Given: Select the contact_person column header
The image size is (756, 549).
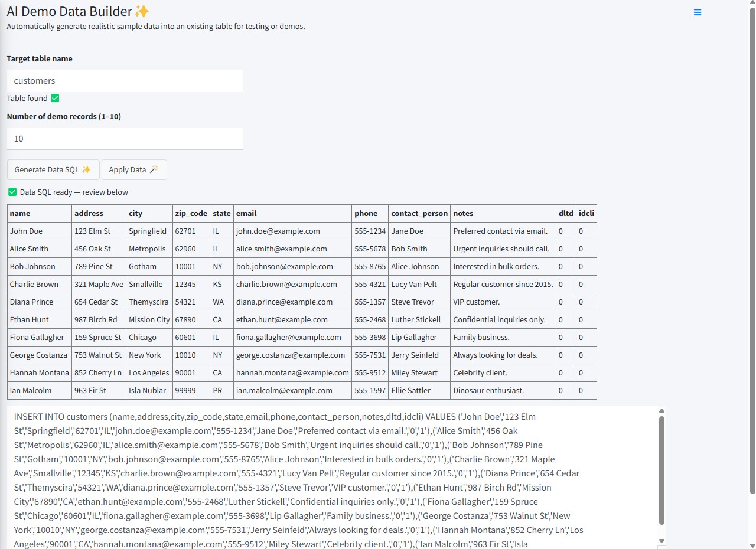Looking at the screenshot, I should (x=419, y=214).
